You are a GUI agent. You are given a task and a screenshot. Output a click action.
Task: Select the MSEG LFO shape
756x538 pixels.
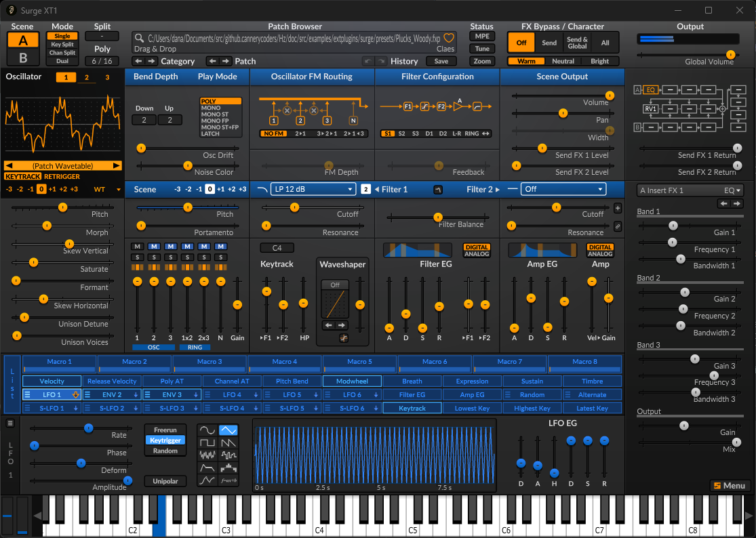point(207,480)
